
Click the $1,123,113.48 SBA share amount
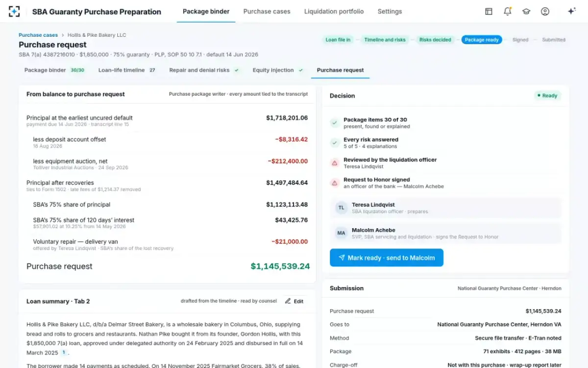click(x=287, y=205)
